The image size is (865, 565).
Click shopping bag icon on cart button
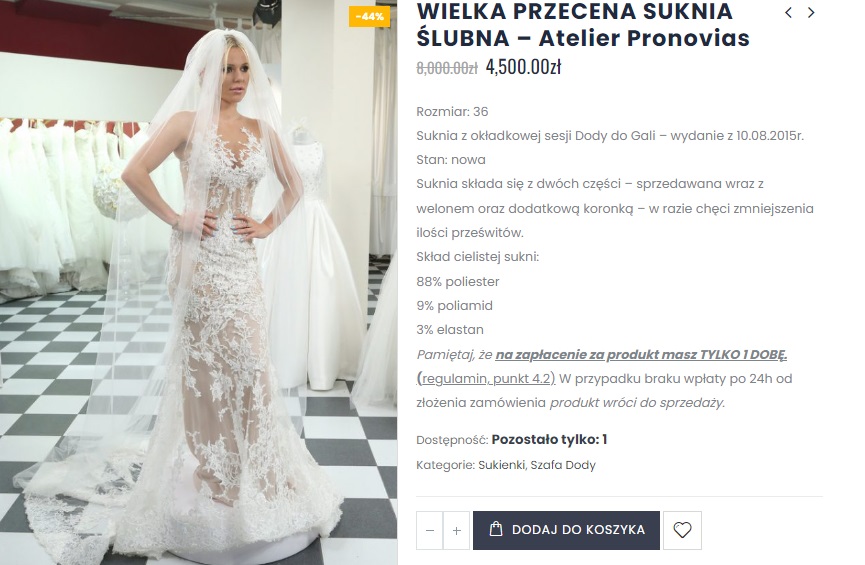[x=496, y=529]
